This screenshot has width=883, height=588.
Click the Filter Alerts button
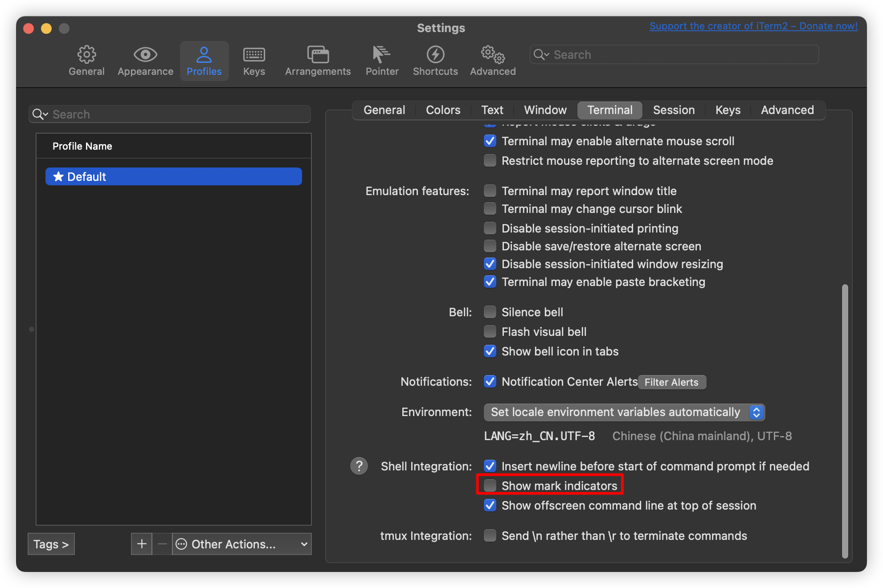point(671,382)
